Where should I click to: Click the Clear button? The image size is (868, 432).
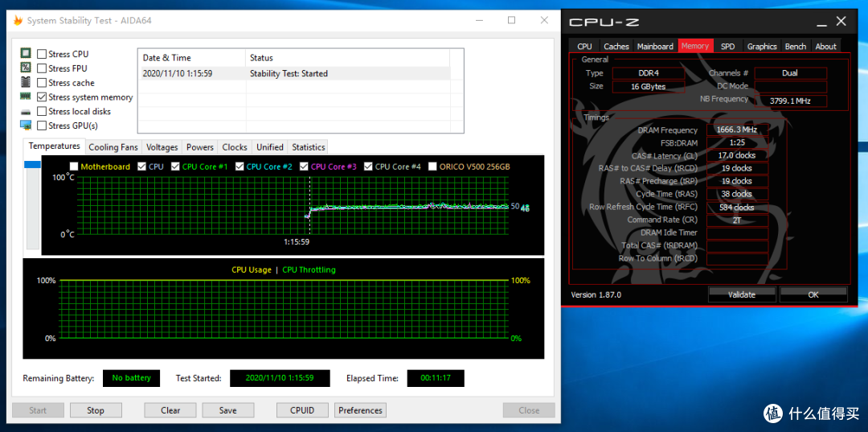click(170, 410)
